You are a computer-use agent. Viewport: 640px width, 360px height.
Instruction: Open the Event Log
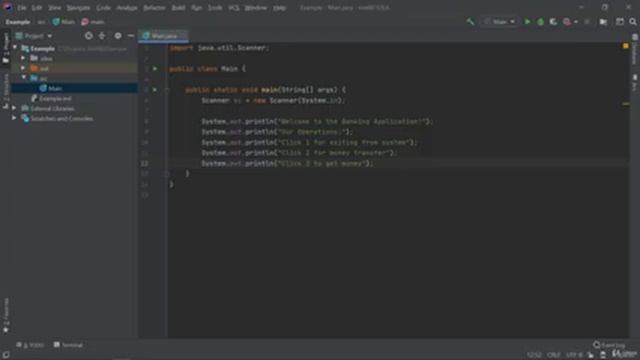click(x=609, y=345)
